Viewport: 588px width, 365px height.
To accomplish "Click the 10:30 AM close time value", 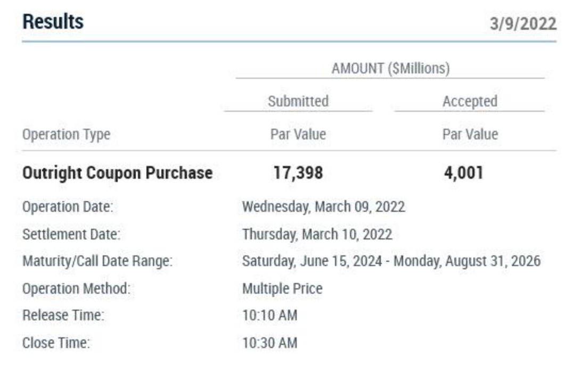I will point(269,343).
